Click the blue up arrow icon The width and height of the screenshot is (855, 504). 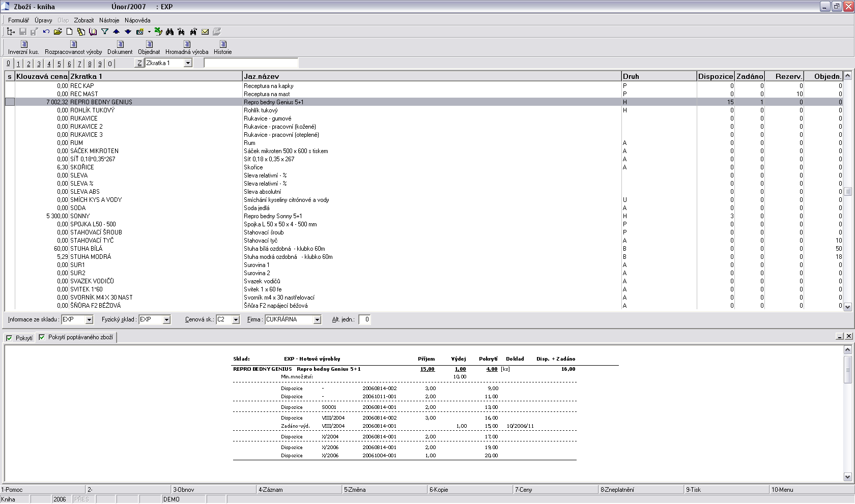pyautogui.click(x=116, y=32)
